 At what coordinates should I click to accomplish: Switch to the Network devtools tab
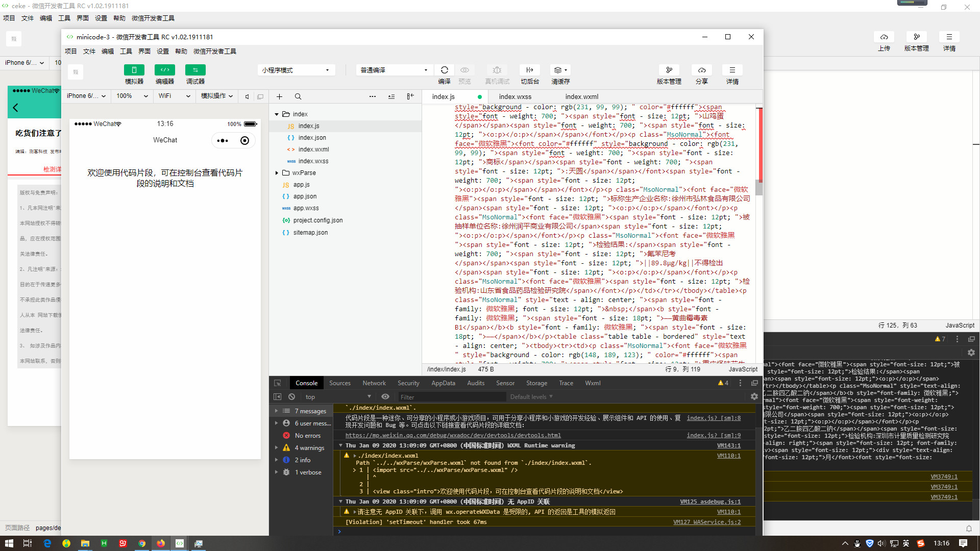click(374, 383)
